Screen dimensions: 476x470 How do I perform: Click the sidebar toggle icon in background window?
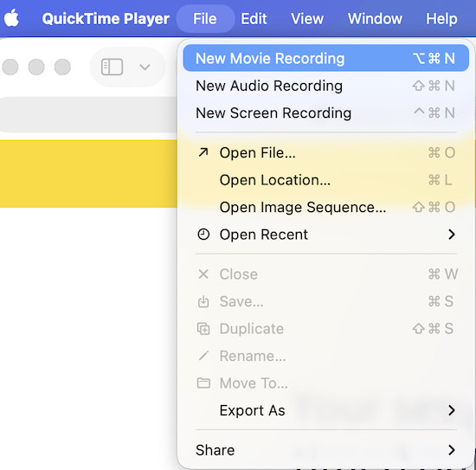112,67
